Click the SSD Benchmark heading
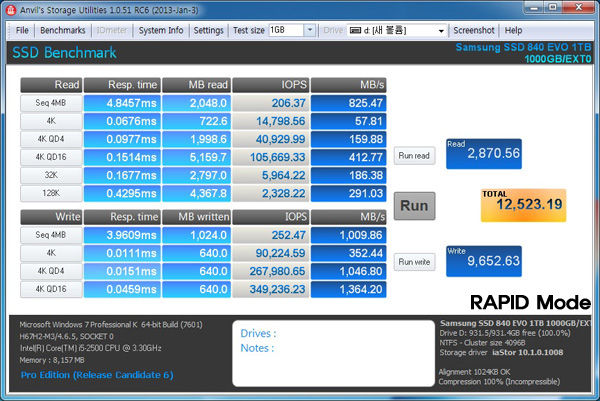This screenshot has height=401, width=600. click(x=64, y=53)
